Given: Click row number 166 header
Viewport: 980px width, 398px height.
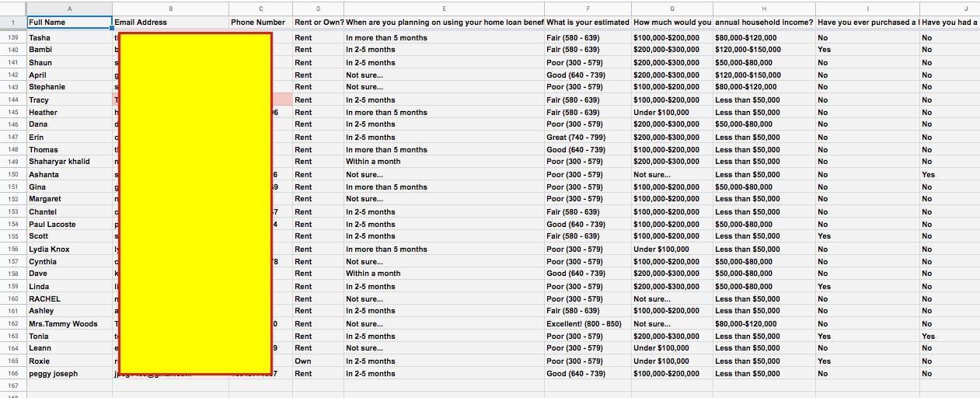Looking at the screenshot, I should 12,374.
